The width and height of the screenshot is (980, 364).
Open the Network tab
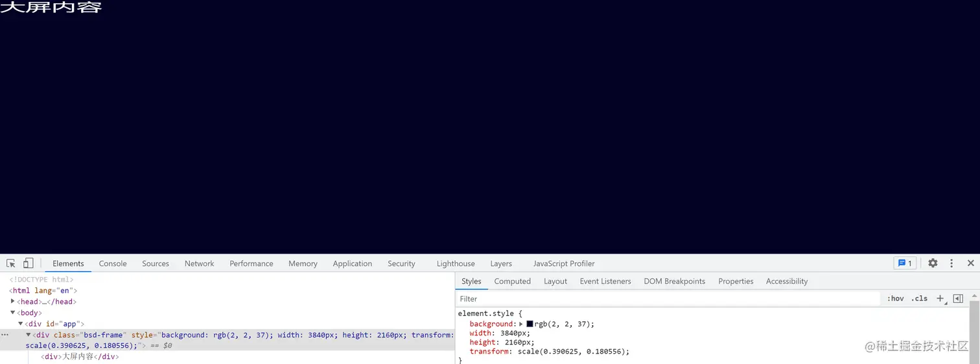[199, 263]
